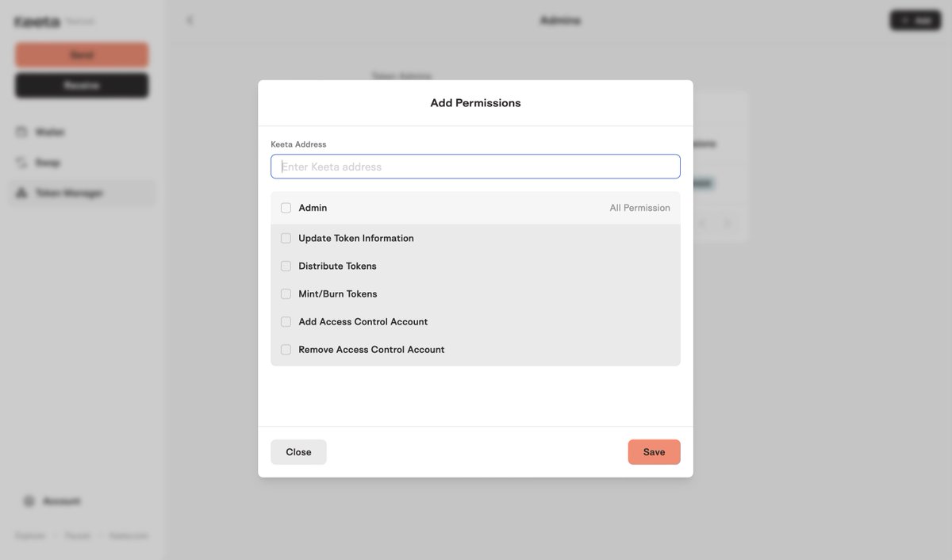Click the Swap arrows icon
This screenshot has width=952, height=560.
pos(21,162)
